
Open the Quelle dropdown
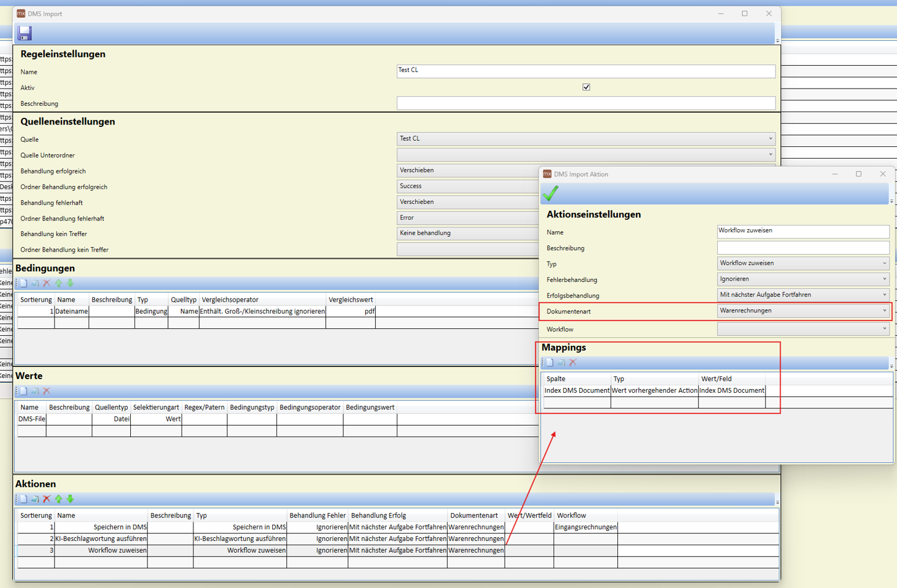click(x=586, y=139)
